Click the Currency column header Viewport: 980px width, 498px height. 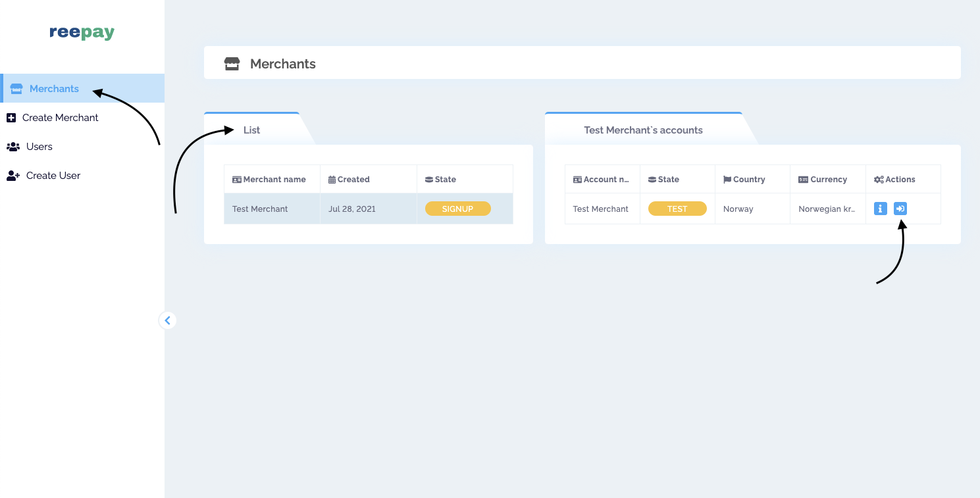(828, 179)
